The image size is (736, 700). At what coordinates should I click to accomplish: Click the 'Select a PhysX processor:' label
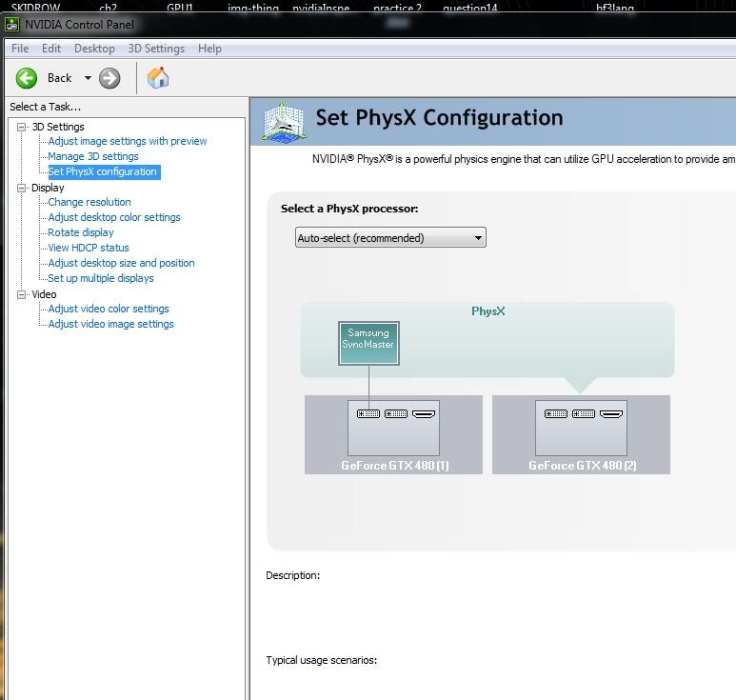tap(349, 209)
